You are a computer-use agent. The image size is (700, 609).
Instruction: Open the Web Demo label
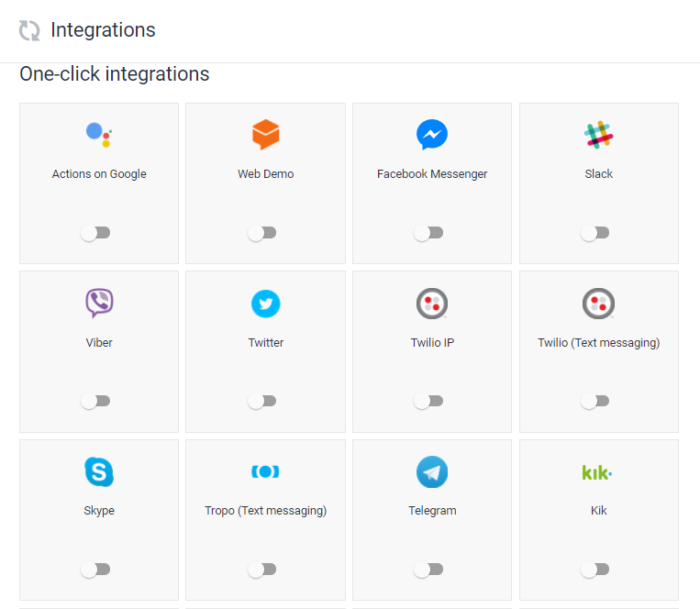(x=266, y=174)
